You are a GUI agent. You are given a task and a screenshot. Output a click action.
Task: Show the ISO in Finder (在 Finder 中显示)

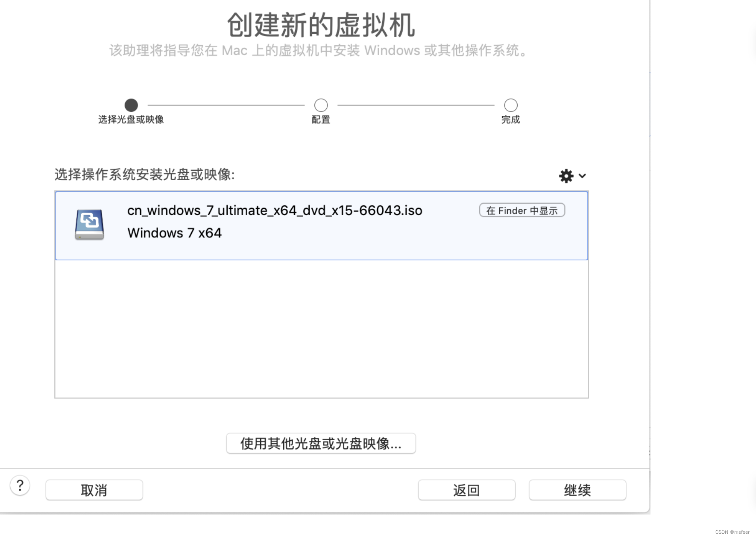(x=522, y=211)
